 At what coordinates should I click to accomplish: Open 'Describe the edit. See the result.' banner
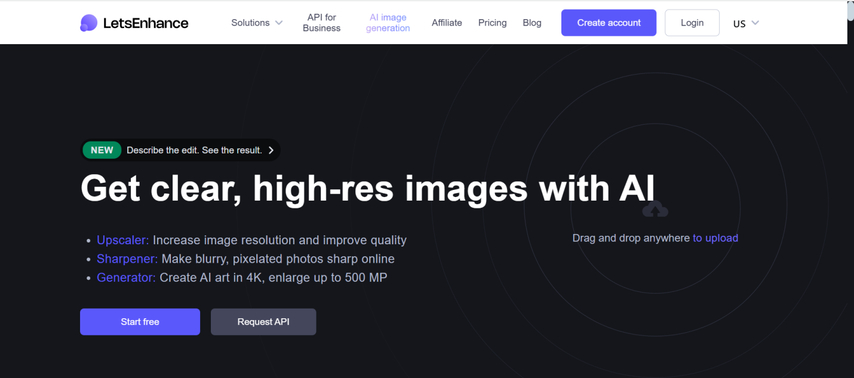[180, 150]
